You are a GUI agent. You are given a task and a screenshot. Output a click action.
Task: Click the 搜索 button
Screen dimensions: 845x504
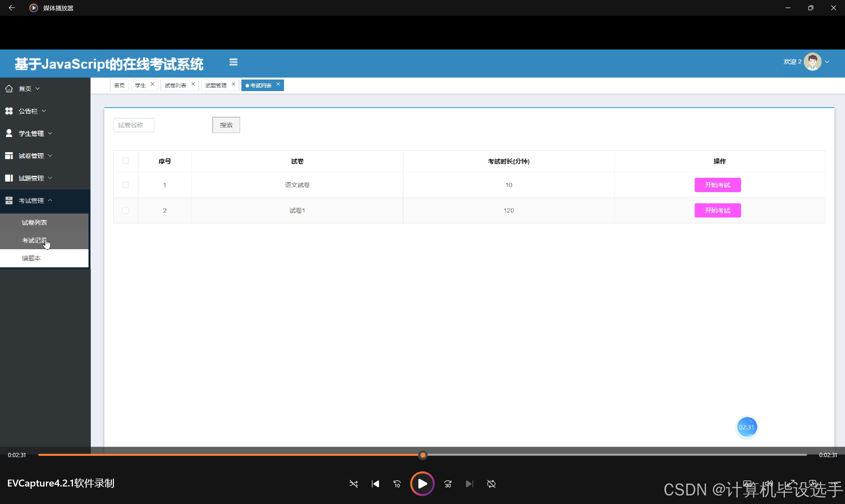coord(226,125)
